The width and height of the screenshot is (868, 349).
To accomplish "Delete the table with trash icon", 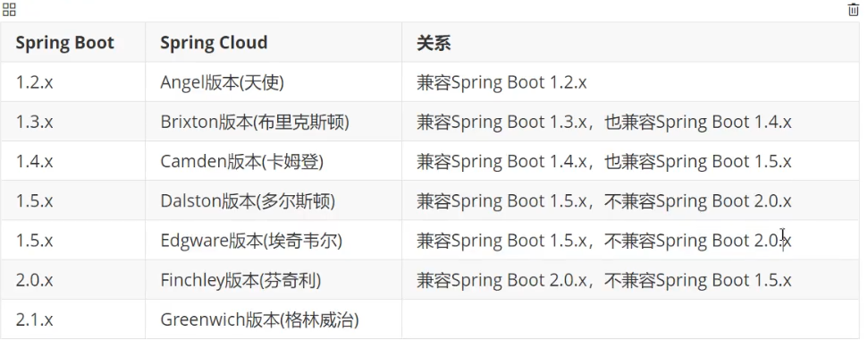I will coord(853,10).
